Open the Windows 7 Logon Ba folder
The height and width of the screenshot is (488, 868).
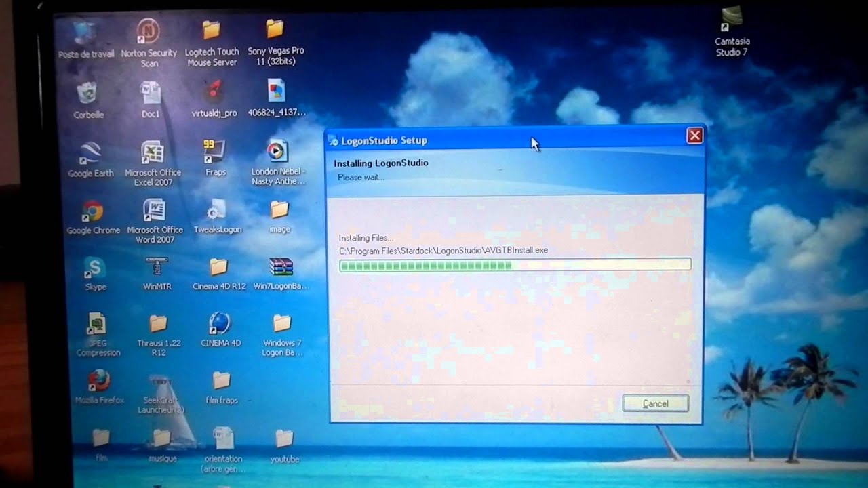[282, 323]
